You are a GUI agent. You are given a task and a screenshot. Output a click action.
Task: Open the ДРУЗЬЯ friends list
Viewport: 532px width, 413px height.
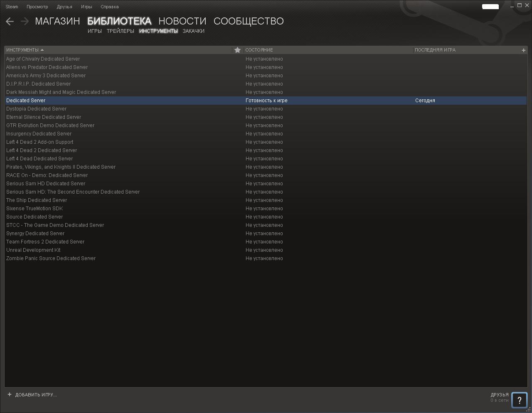(500, 395)
